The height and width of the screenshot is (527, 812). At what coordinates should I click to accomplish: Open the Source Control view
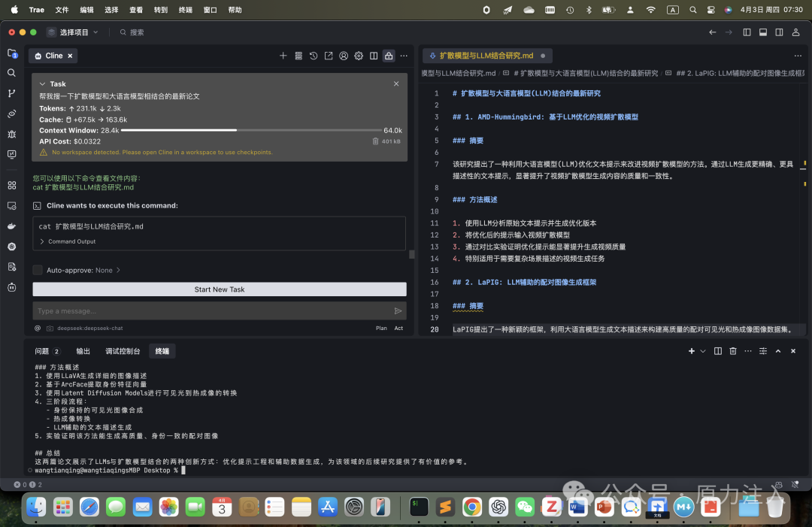[11, 93]
